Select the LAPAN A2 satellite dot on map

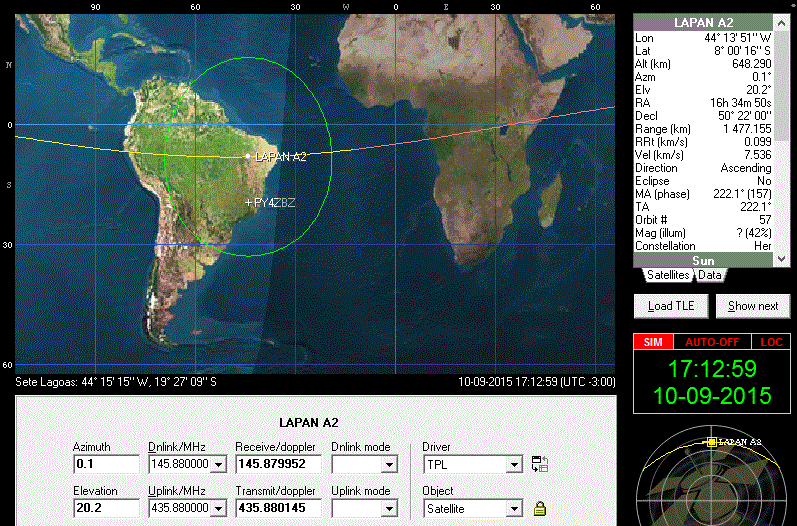248,156
